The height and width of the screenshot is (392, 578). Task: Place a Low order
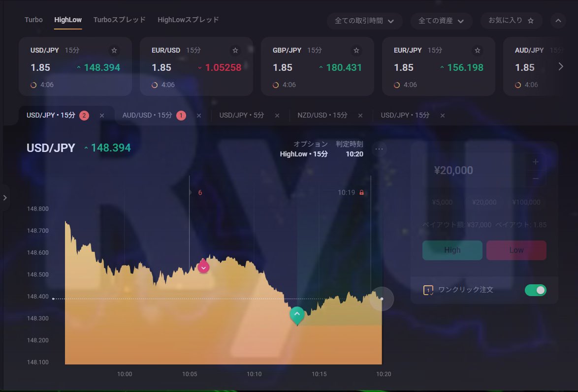(x=516, y=250)
